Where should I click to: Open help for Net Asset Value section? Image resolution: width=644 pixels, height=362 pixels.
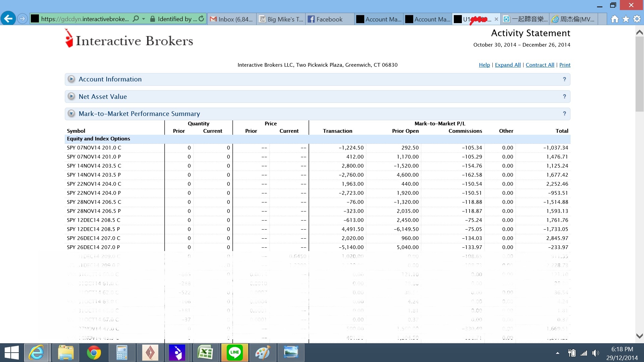565,97
